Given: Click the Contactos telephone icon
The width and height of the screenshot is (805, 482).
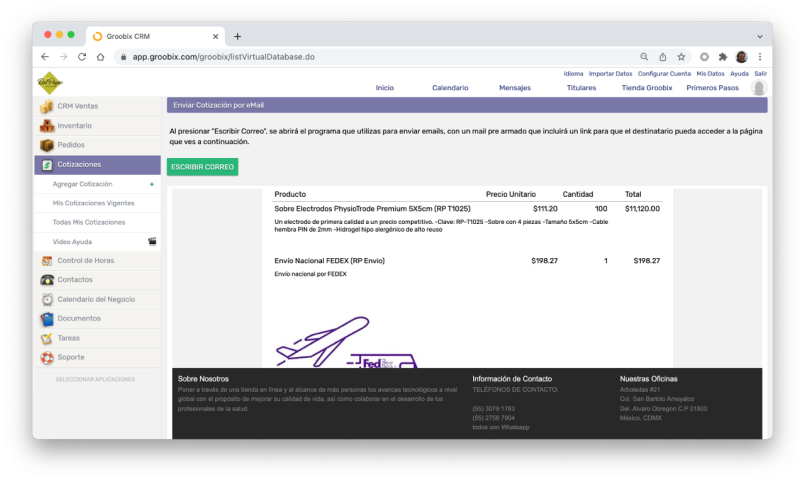Looking at the screenshot, I should [x=47, y=280].
